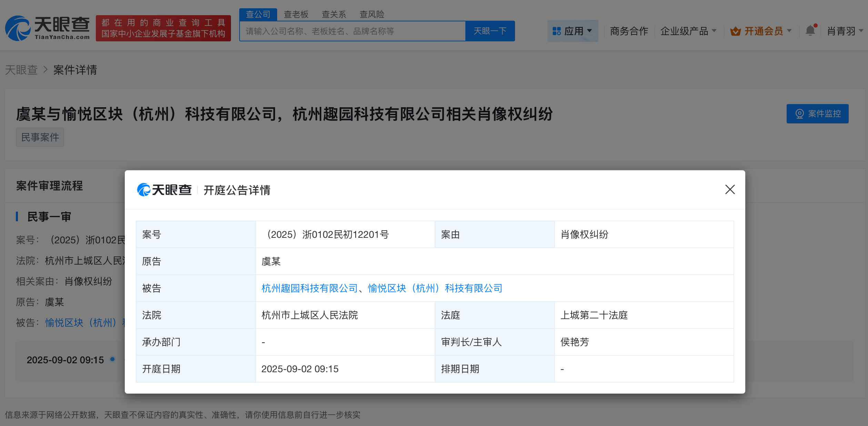Click the 案件监控 monitoring icon button
The width and height of the screenshot is (868, 426).
coord(817,113)
